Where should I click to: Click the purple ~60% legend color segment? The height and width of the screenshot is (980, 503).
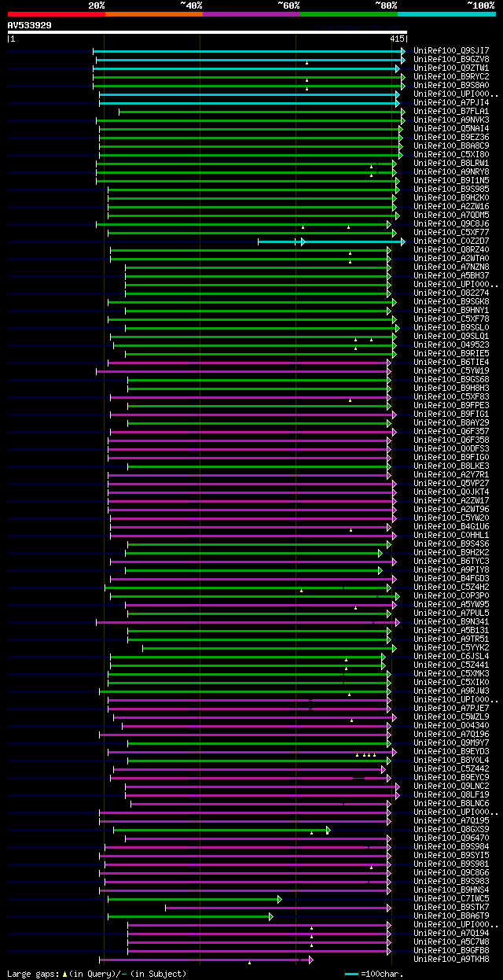click(x=251, y=14)
